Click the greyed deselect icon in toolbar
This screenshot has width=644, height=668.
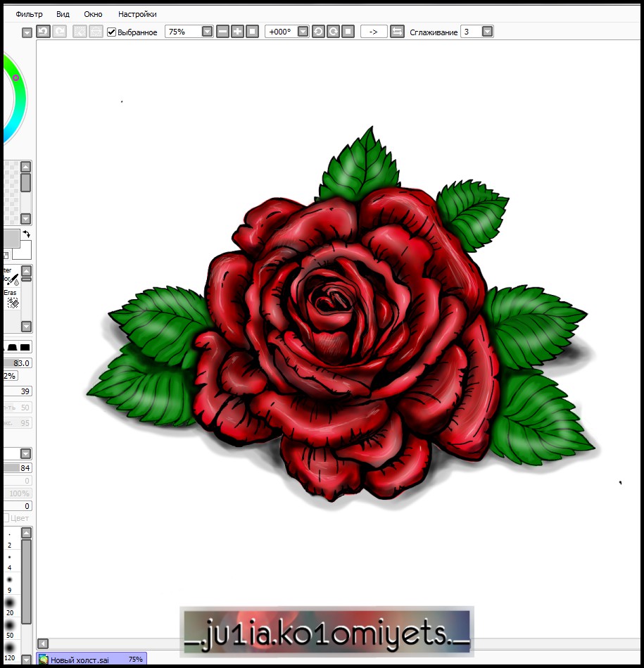[x=80, y=32]
